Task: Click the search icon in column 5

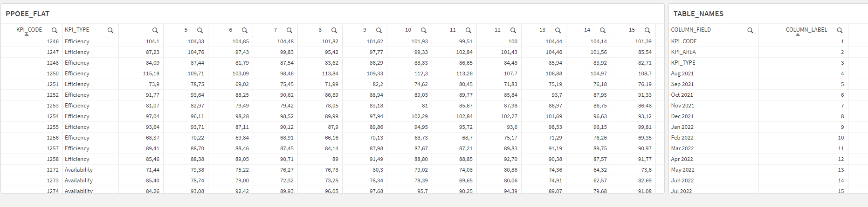Action: click(x=200, y=30)
